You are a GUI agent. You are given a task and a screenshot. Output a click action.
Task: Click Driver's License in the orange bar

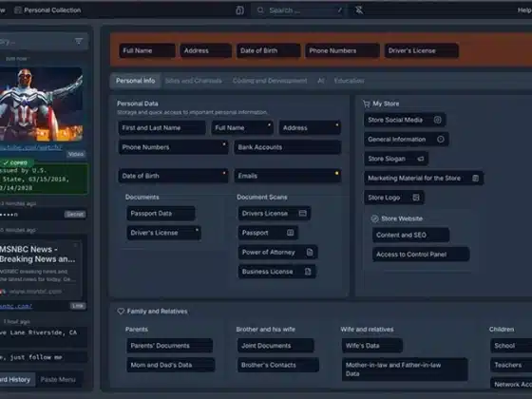click(422, 50)
